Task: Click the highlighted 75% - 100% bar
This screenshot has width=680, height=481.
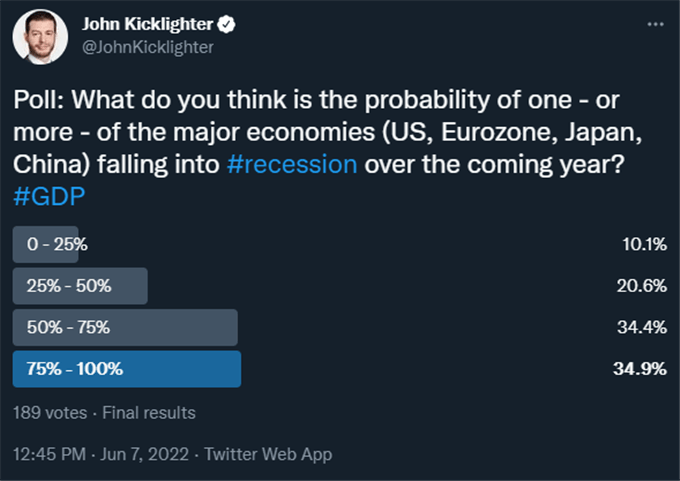Action: 127,369
